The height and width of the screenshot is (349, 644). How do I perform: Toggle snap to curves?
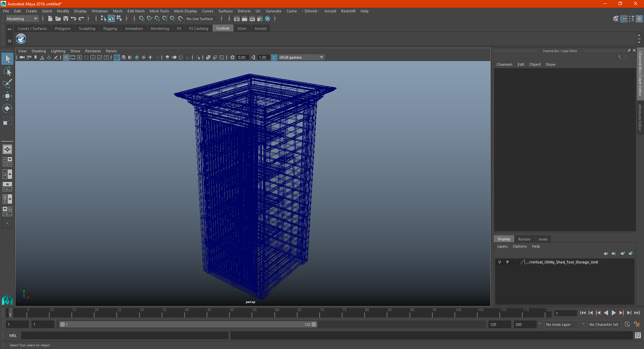pyautogui.click(x=150, y=19)
